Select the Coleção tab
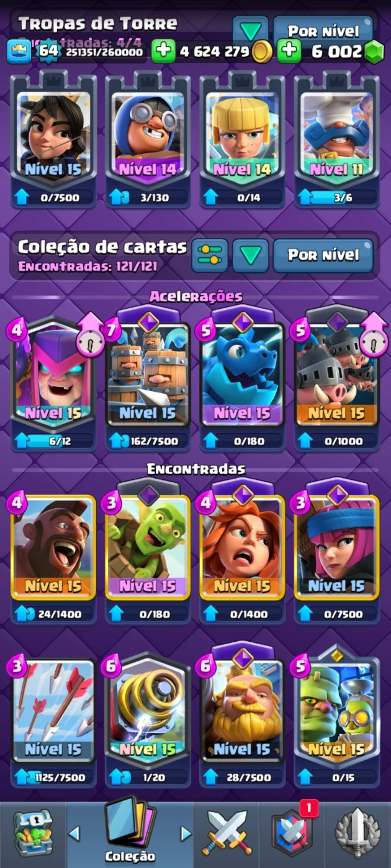 pos(130,831)
